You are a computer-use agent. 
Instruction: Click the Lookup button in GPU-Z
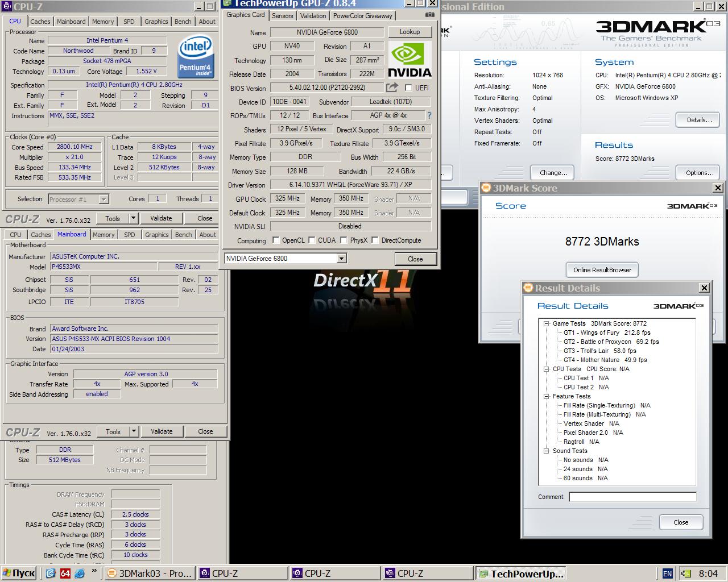click(x=409, y=32)
